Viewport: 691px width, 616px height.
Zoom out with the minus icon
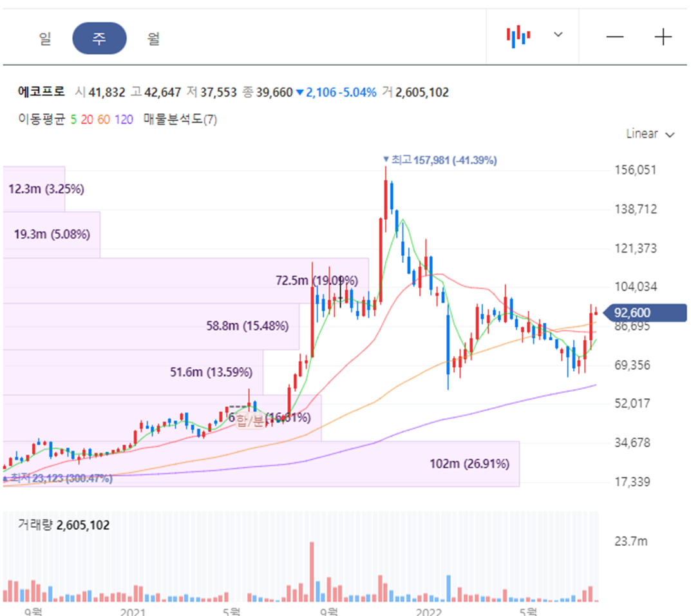(615, 37)
